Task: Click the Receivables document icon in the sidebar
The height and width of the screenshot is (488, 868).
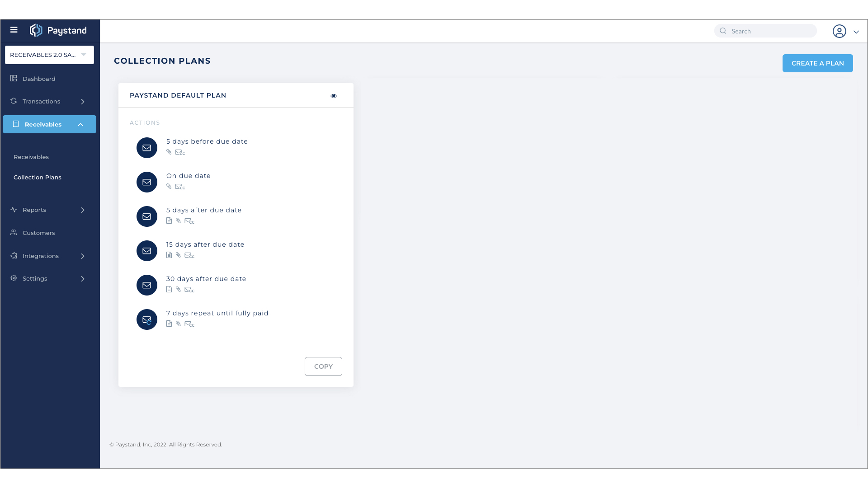Action: [16, 124]
